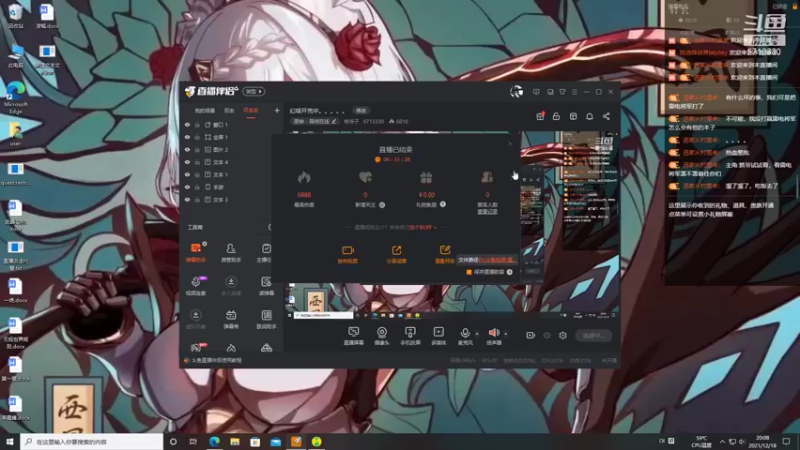Open the 弹幕秀 tool
The width and height of the screenshot is (800, 450).
coord(231,319)
